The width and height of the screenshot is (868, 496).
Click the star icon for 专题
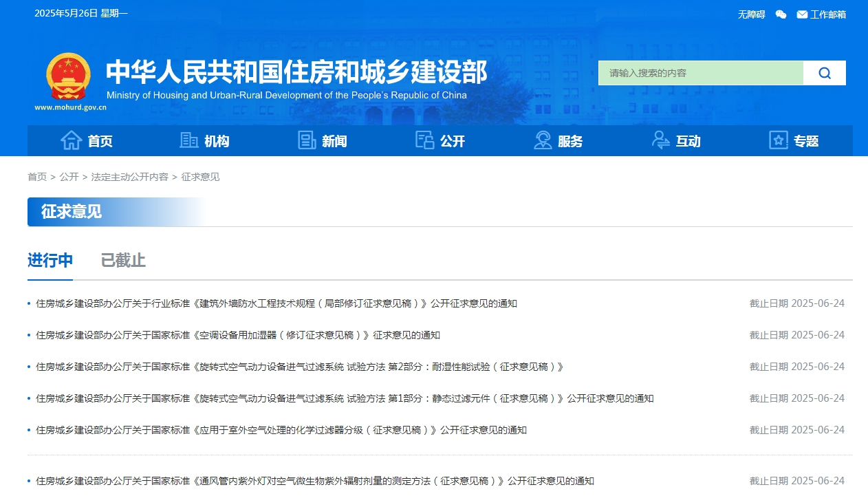click(779, 140)
